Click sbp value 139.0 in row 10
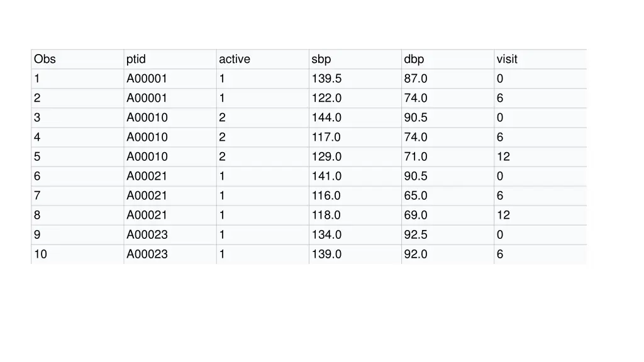This screenshot has height=362, width=644. coord(326,254)
